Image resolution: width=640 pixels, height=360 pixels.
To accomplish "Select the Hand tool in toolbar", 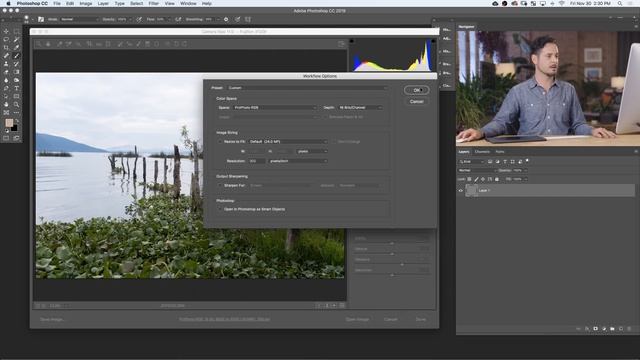I will pos(6,104).
